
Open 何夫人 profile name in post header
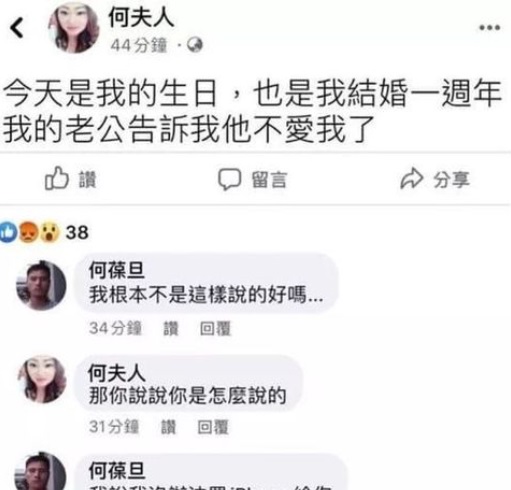point(141,18)
